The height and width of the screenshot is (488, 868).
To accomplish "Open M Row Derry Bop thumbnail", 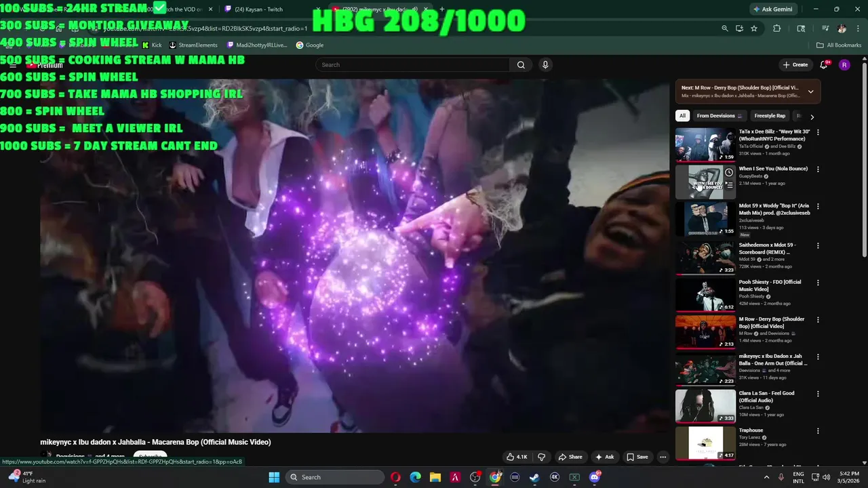I will coord(705,331).
